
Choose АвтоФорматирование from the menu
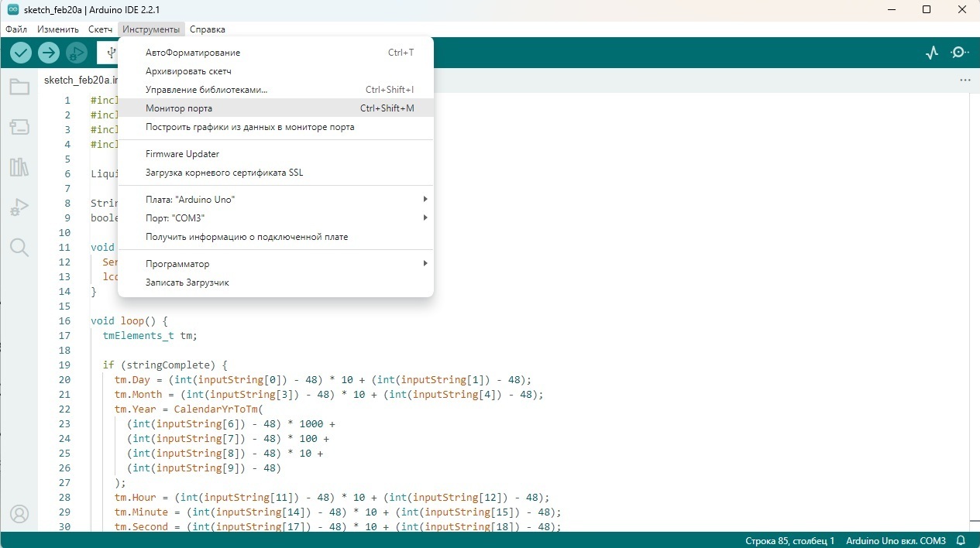point(275,53)
